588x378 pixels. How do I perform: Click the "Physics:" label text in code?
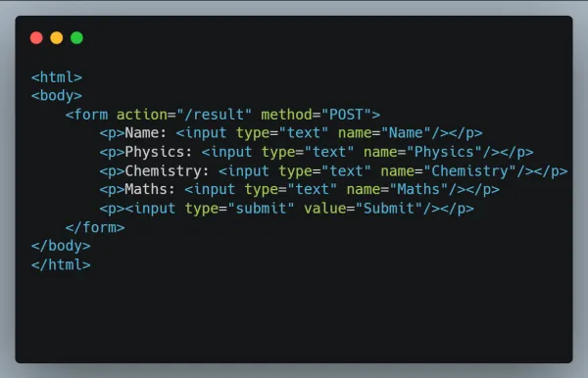point(158,152)
